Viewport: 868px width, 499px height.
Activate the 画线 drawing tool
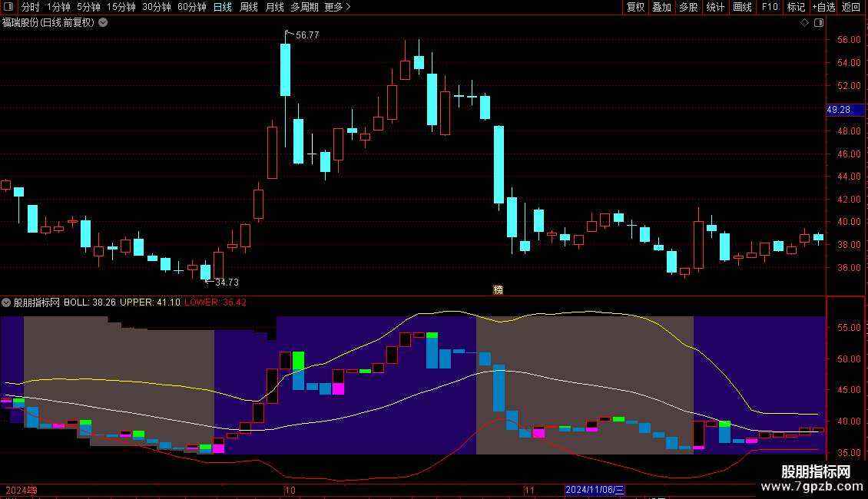coord(742,7)
